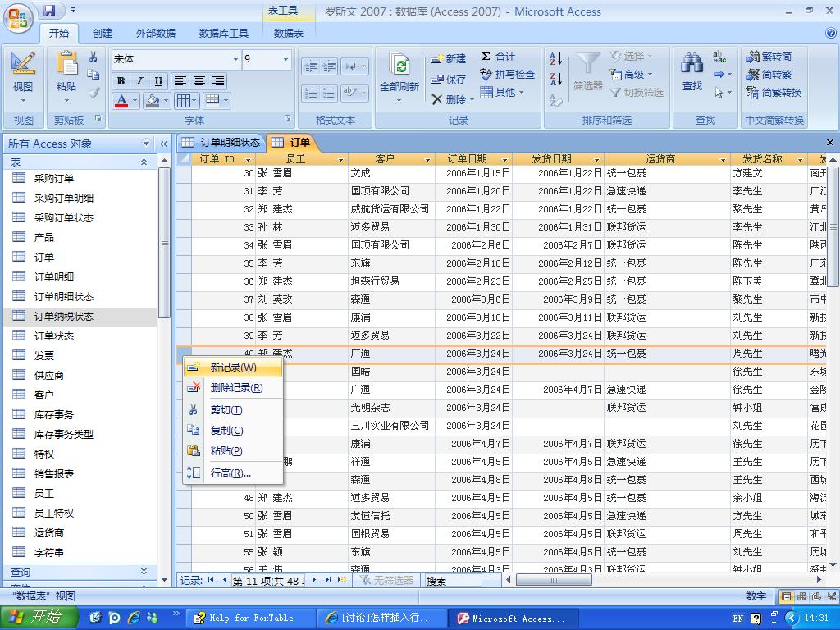The image size is (840, 630).
Task: Click the record search box
Action: [x=453, y=580]
